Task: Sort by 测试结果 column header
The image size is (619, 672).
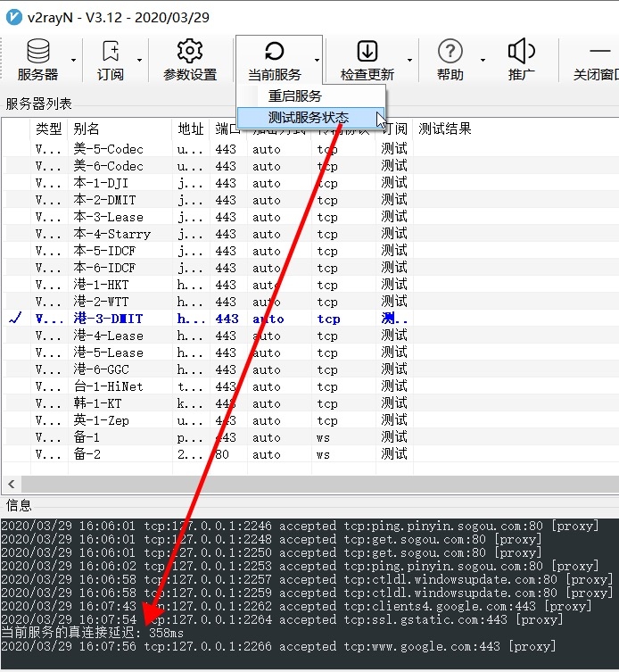Action: pyautogui.click(x=445, y=129)
